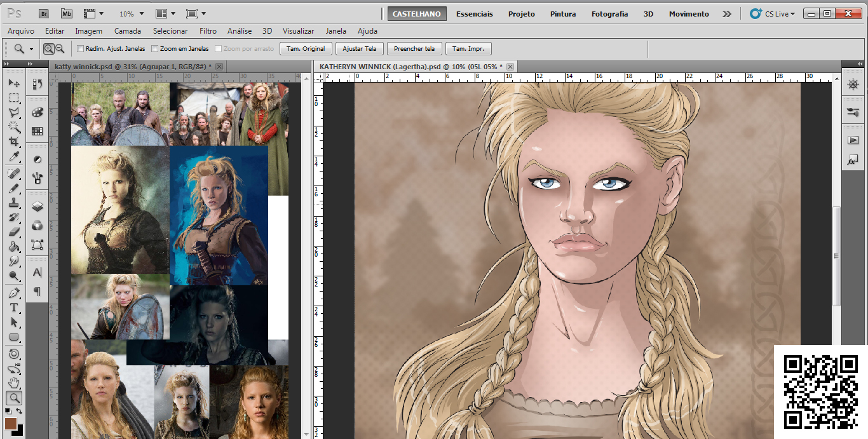Select the Burn tool
This screenshot has height=439, width=868.
13,276
